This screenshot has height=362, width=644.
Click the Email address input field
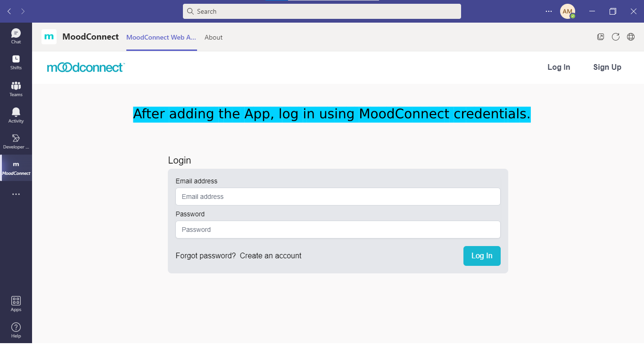point(338,197)
